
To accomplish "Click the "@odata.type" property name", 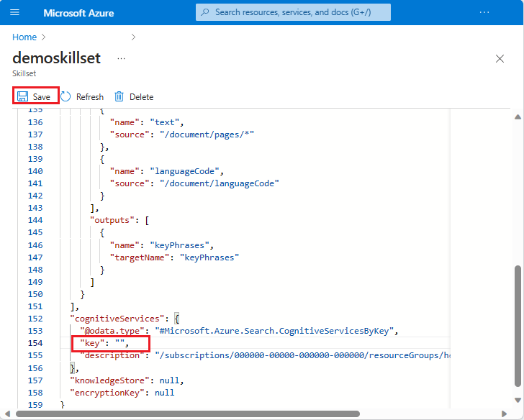I will pyautogui.click(x=112, y=331).
